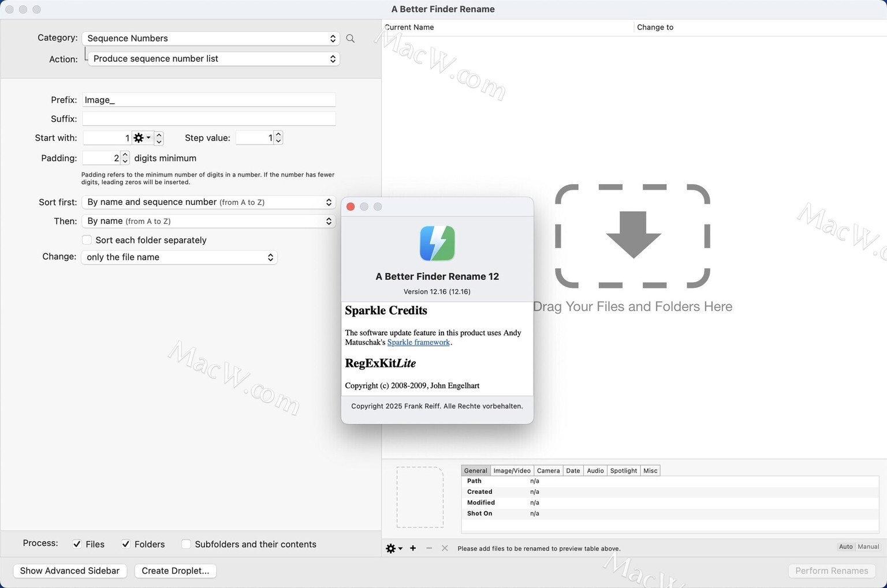Open the Then sorting dropdown

click(208, 221)
